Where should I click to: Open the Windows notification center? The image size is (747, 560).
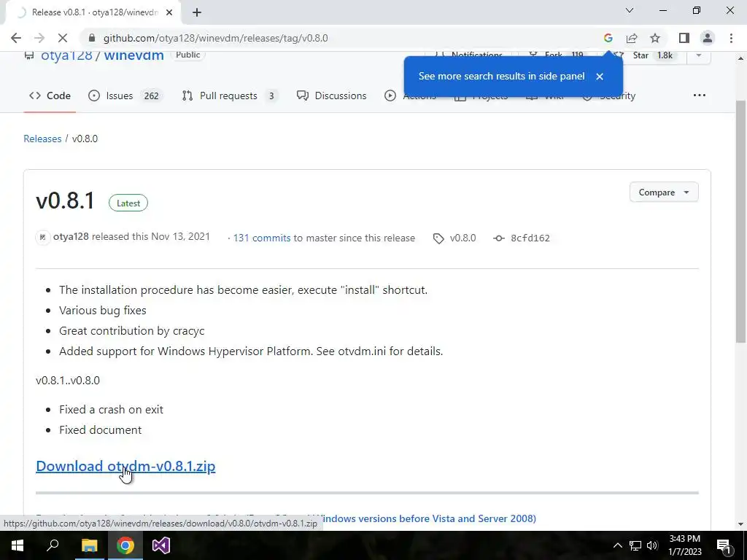pos(724,545)
